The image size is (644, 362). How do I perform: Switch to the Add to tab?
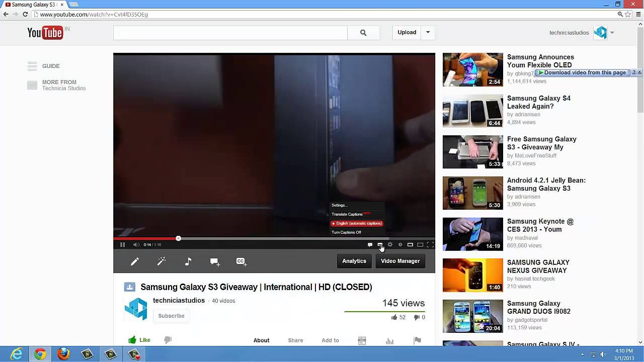pos(330,340)
